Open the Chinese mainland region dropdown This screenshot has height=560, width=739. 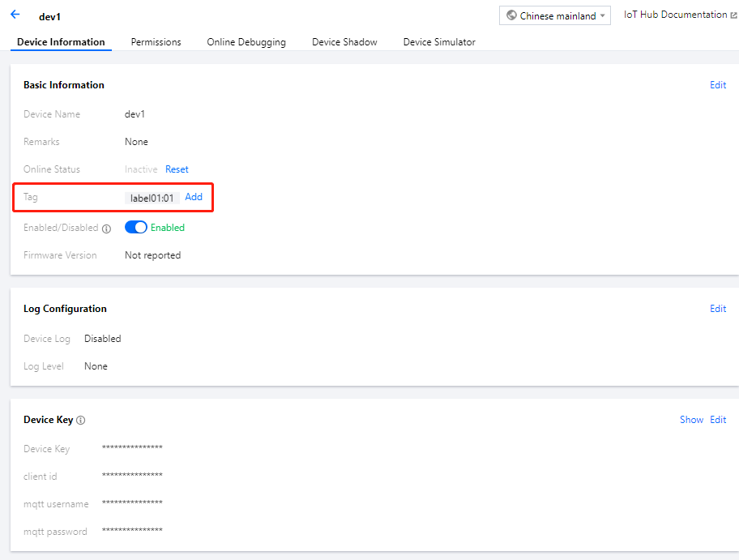(555, 16)
